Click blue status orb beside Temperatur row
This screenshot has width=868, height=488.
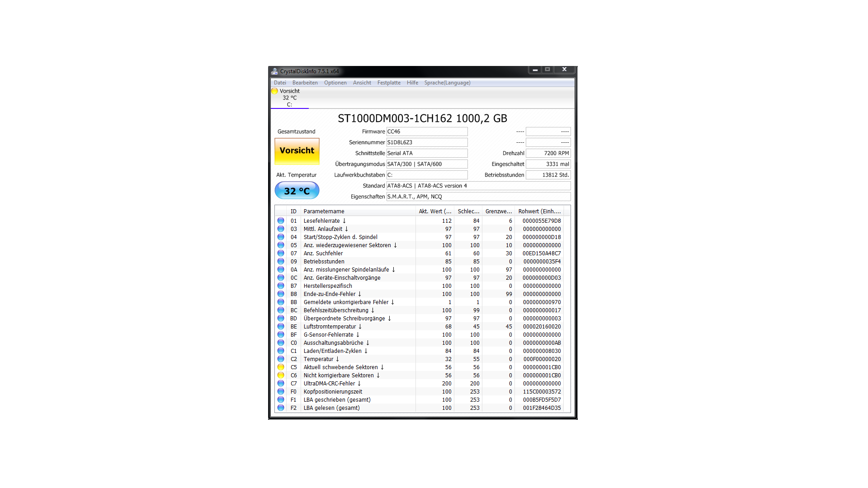click(x=281, y=359)
